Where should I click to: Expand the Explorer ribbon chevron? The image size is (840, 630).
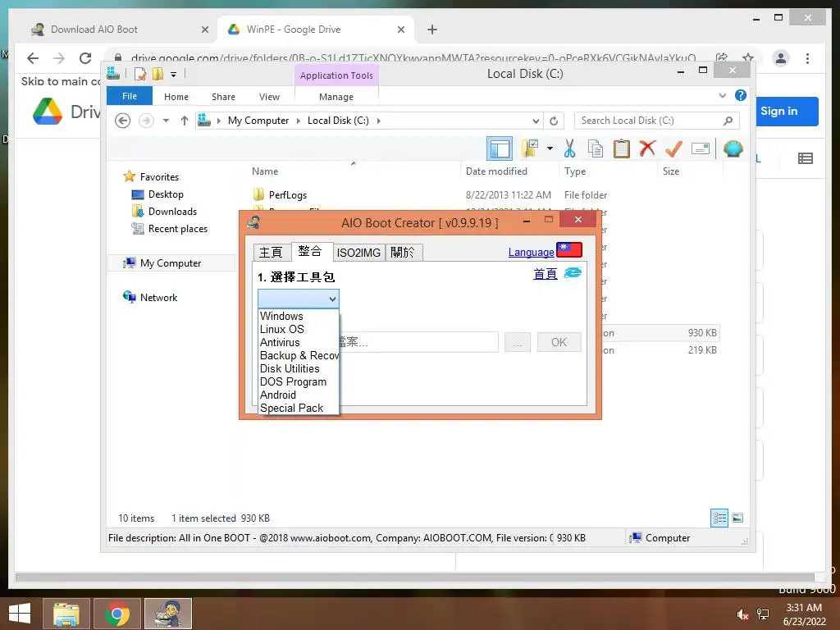722,95
